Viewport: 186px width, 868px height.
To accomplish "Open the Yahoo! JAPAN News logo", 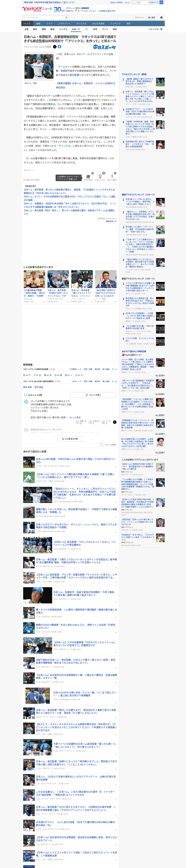I will [x=37, y=9].
